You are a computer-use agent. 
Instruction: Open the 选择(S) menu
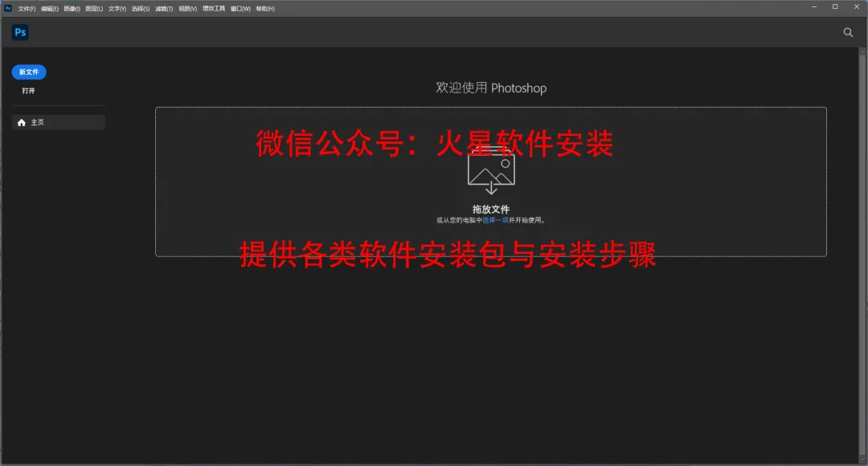[x=141, y=9]
